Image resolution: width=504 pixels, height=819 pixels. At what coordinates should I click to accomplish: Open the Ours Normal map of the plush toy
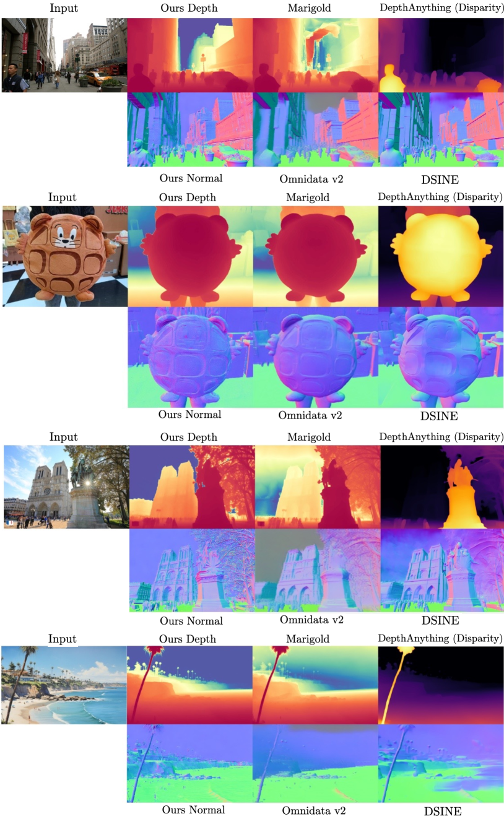click(x=190, y=357)
